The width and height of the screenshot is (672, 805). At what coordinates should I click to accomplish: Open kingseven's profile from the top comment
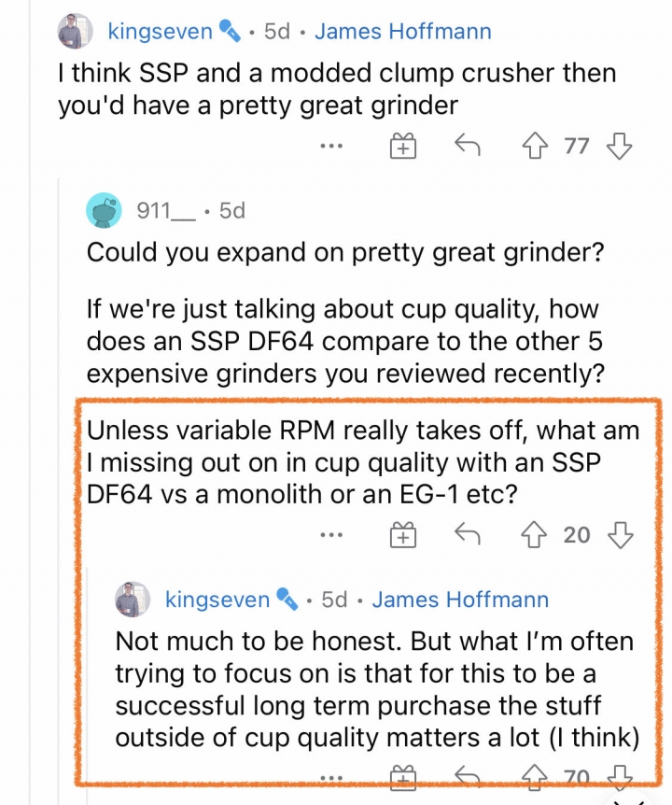coord(160,32)
